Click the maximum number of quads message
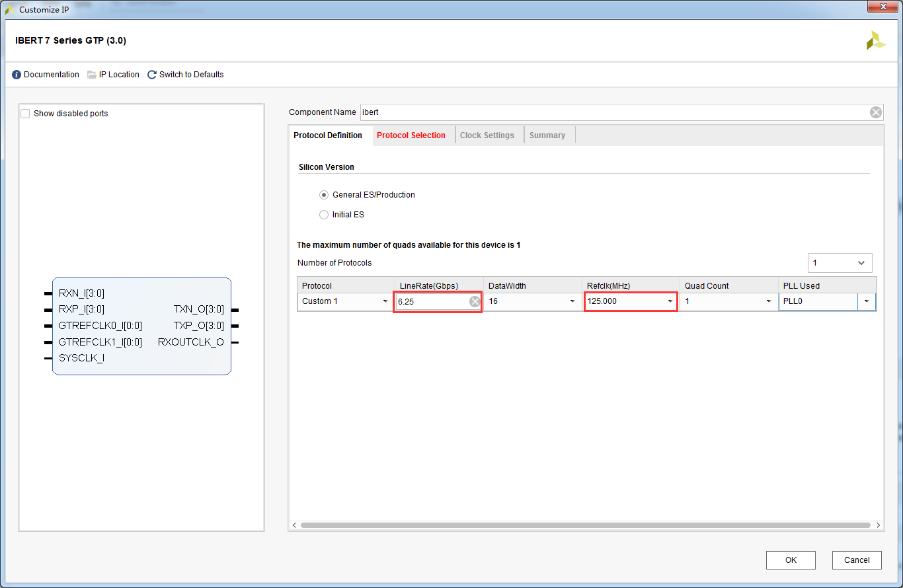Image resolution: width=903 pixels, height=588 pixels. point(409,245)
